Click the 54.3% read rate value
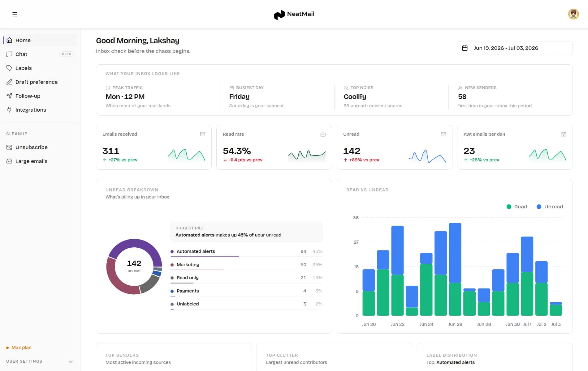The image size is (588, 371). (x=237, y=151)
